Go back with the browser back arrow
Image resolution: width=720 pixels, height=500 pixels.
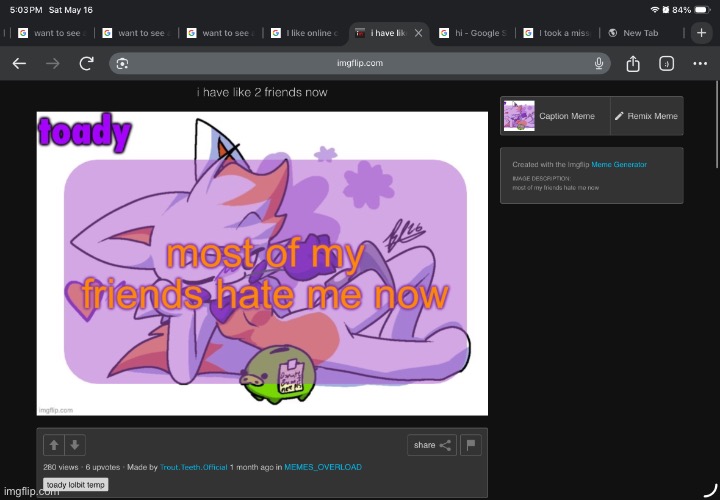[19, 63]
